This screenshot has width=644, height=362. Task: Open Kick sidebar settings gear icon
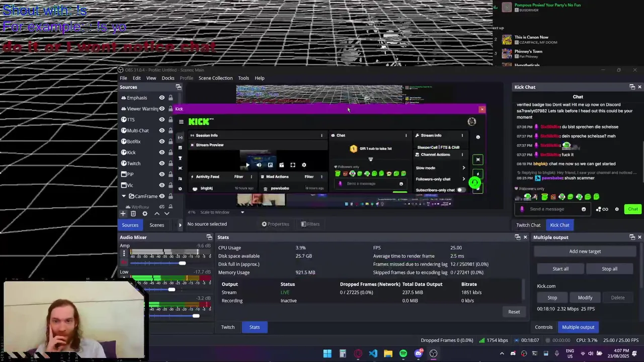pos(180,189)
